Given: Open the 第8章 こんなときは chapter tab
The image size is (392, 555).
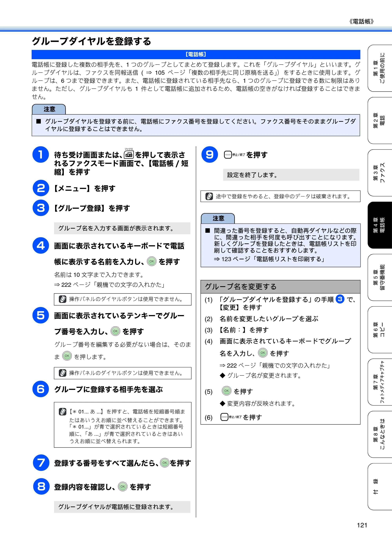Looking at the screenshot, I should (380, 434).
